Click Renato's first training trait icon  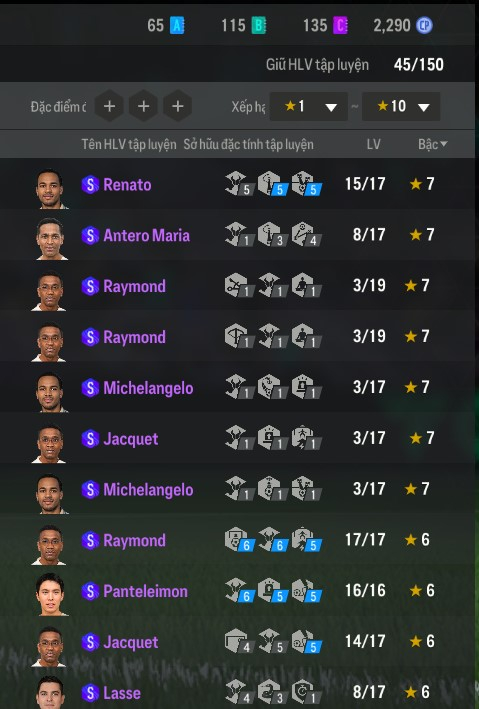click(238, 184)
